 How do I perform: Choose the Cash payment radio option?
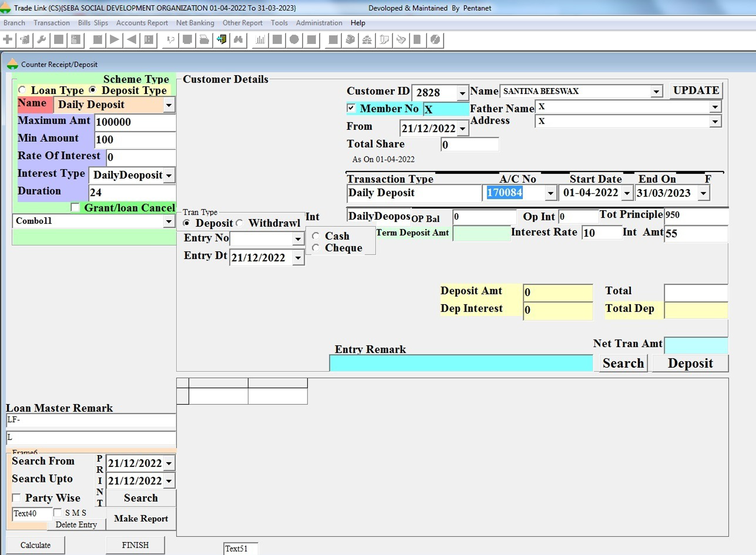pos(315,236)
